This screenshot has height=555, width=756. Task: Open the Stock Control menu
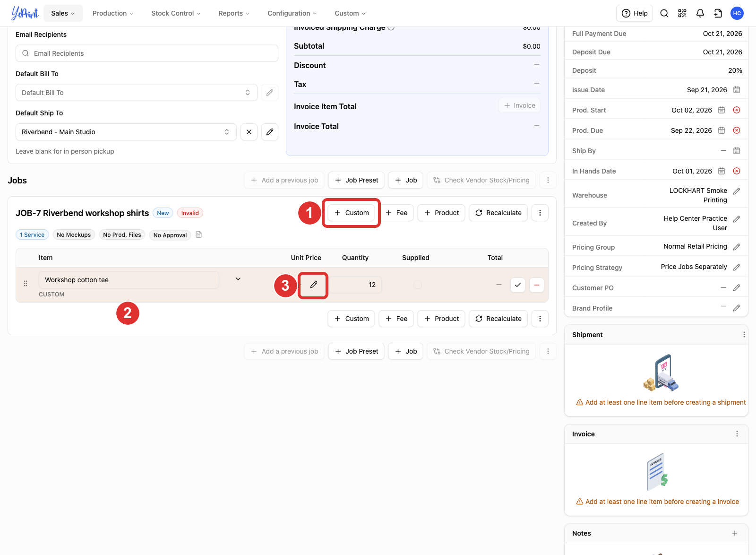(176, 13)
